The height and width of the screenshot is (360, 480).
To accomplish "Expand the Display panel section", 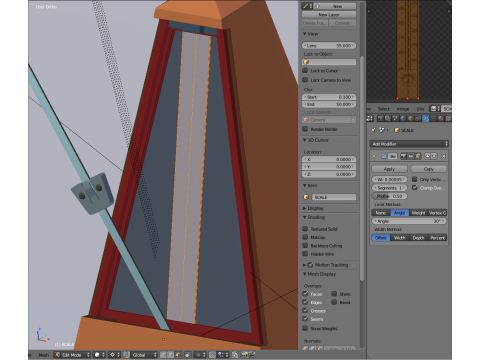I will click(x=305, y=208).
